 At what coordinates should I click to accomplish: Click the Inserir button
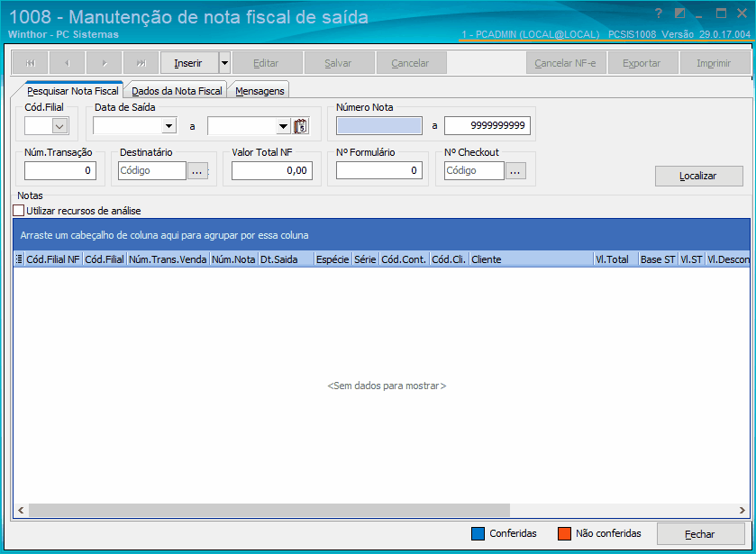[x=188, y=63]
